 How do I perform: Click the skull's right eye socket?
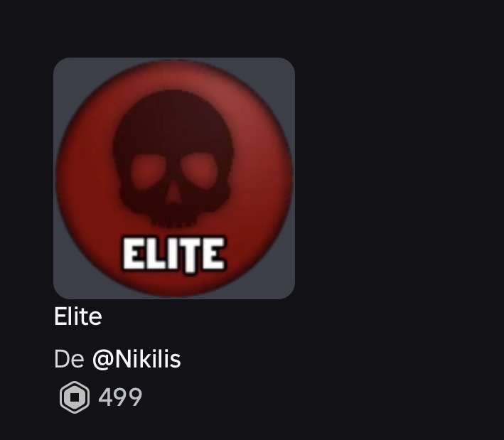coord(199,171)
